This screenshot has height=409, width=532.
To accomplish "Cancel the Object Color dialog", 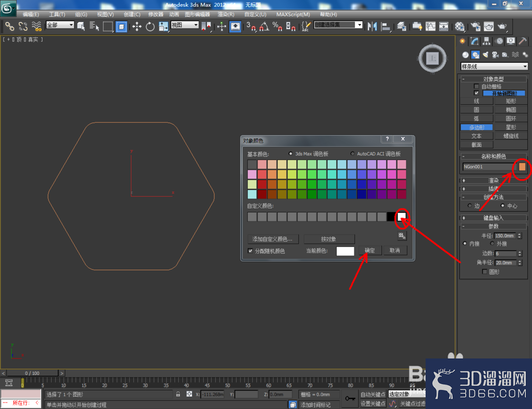I will (x=395, y=251).
